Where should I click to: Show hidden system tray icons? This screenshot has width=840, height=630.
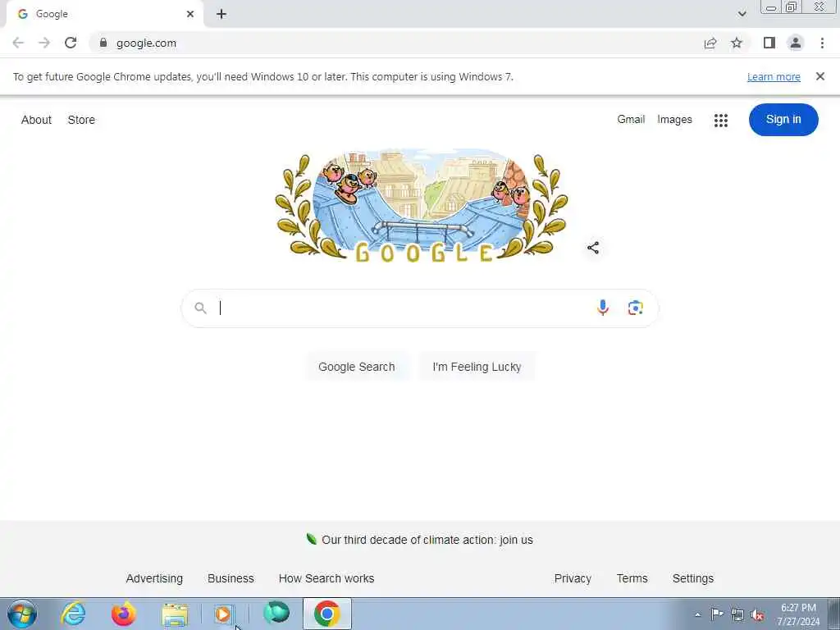click(x=697, y=615)
